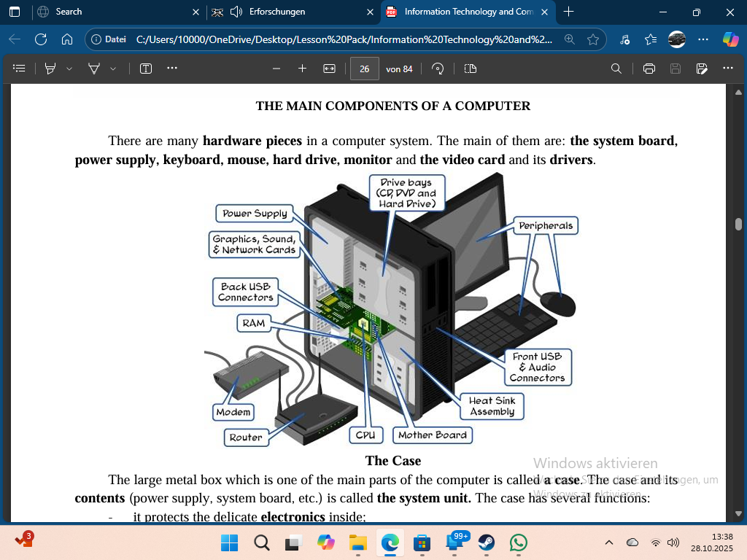The image size is (747, 560).
Task: Zoom out with the minus button
Action: click(276, 69)
